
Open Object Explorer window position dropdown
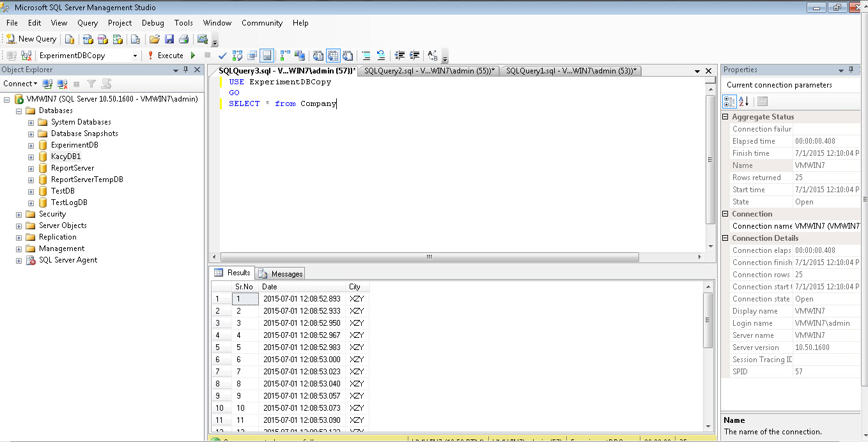(x=176, y=70)
